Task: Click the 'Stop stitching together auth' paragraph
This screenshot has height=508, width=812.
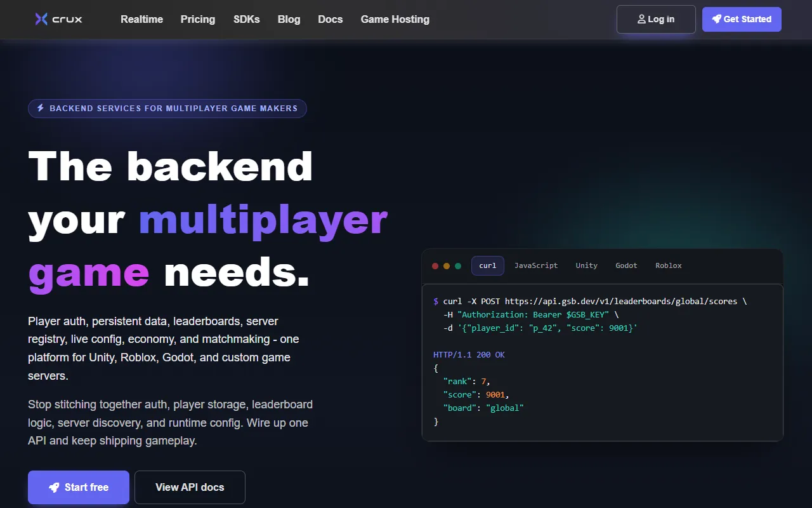Action: pos(171,422)
